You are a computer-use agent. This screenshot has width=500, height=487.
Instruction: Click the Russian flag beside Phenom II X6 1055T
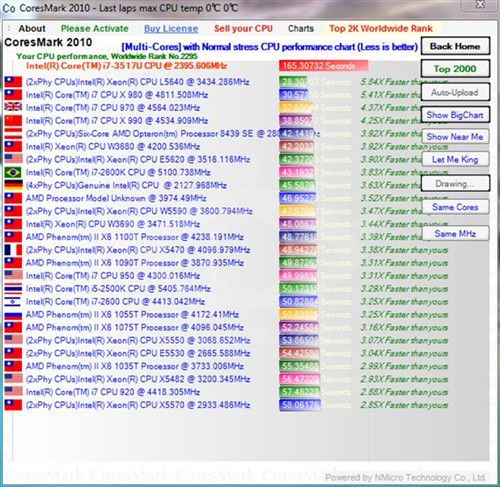pyautogui.click(x=13, y=314)
